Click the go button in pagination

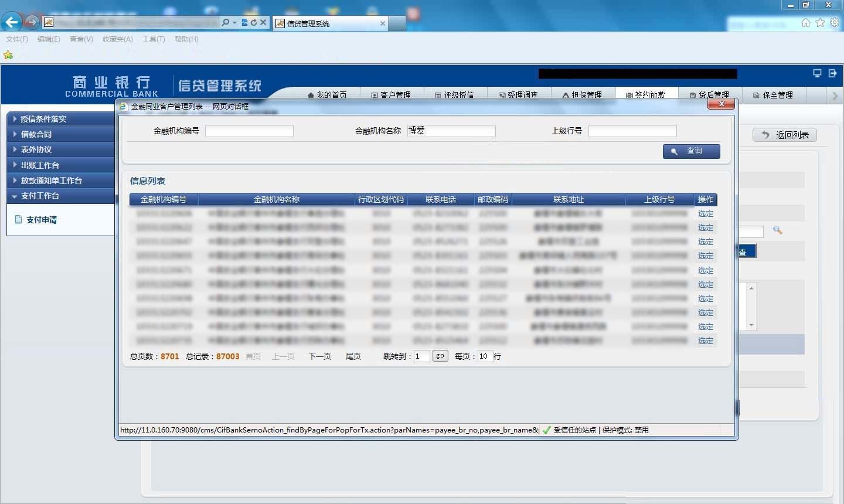pyautogui.click(x=440, y=356)
